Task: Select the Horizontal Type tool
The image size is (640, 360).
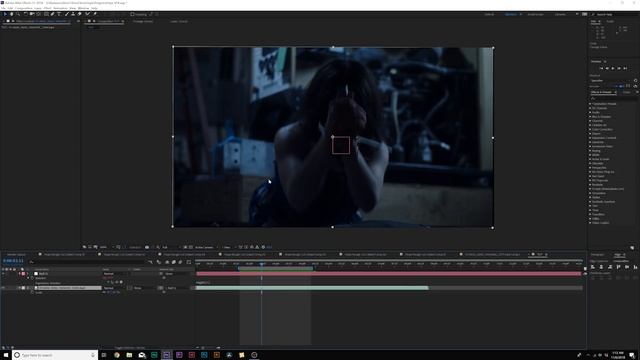Action: pos(59,14)
